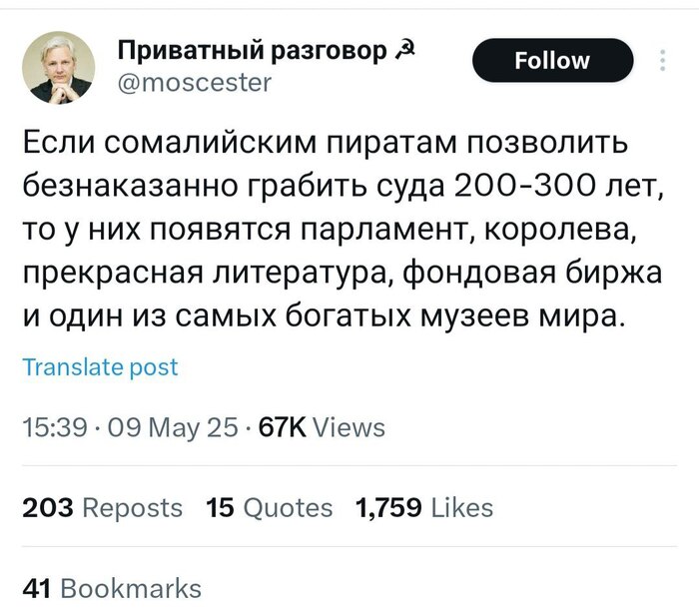Click the Translate post link
The height and width of the screenshot is (616, 699).
[x=100, y=367]
